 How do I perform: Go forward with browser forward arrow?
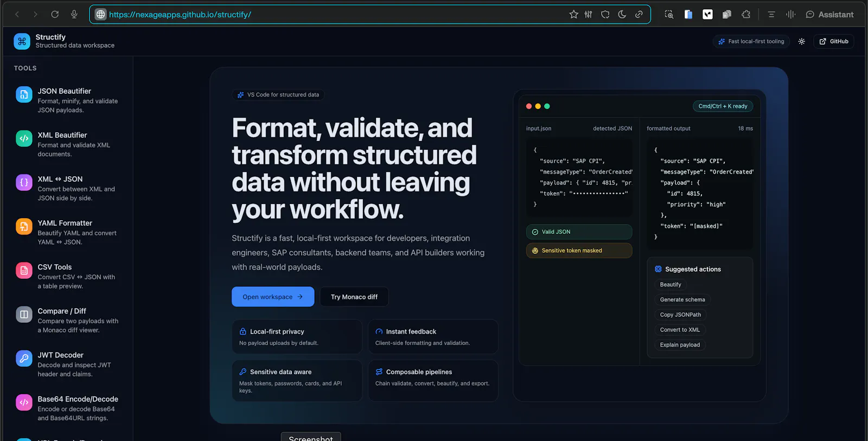coord(35,15)
